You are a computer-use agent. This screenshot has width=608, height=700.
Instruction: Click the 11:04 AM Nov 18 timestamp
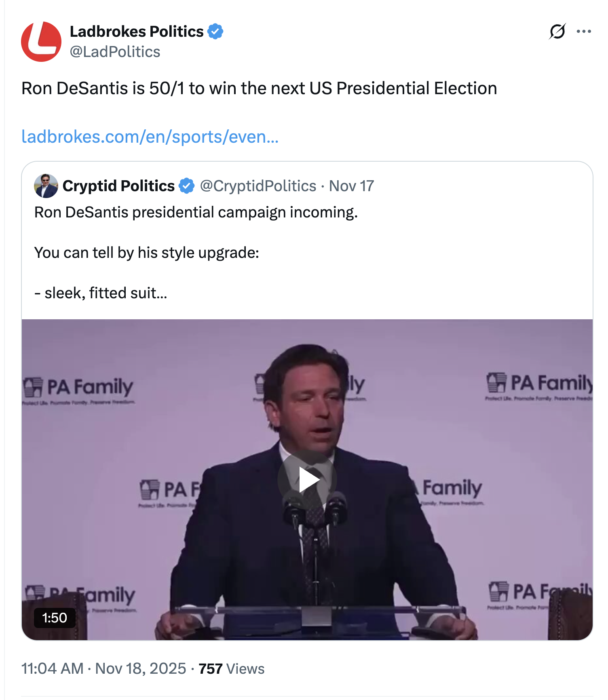tap(103, 668)
